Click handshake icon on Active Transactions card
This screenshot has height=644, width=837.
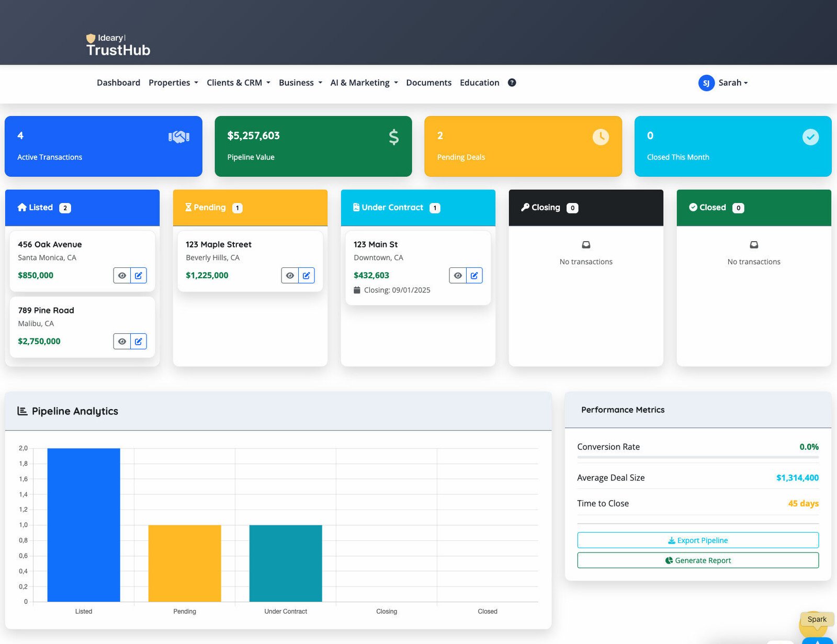pyautogui.click(x=179, y=137)
